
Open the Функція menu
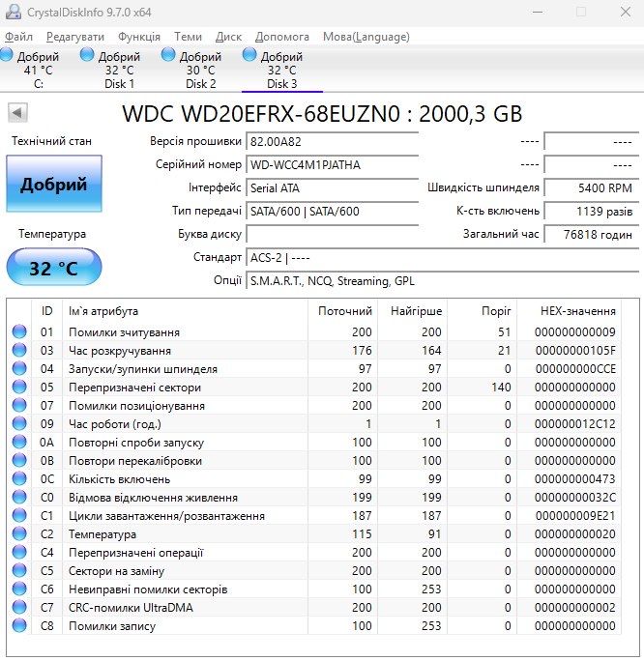(139, 37)
